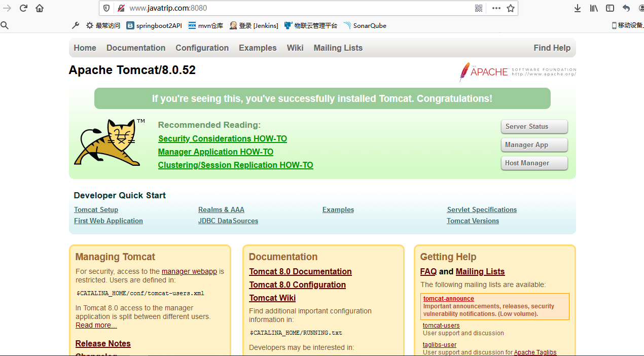
Task: Open Realms & AAA link
Action: coord(221,209)
